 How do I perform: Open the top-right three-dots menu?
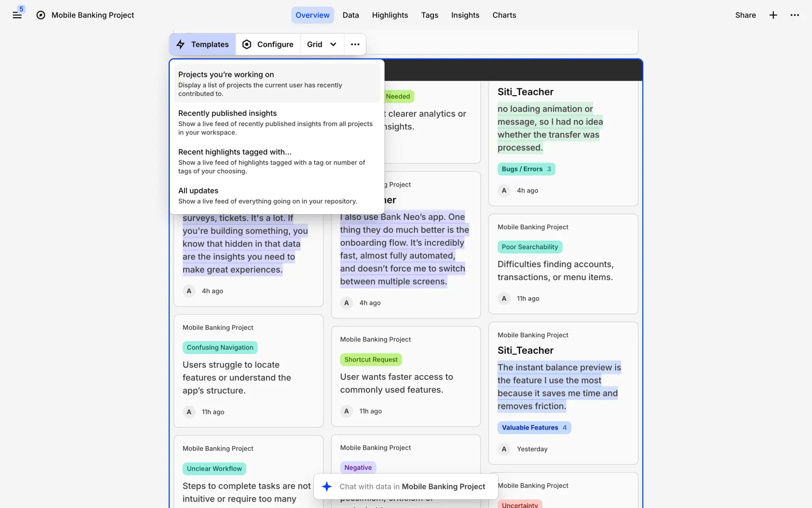pyautogui.click(x=795, y=15)
